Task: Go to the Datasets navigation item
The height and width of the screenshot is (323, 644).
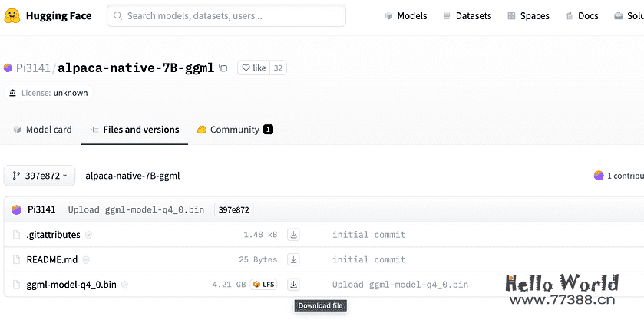Action: 466,15
